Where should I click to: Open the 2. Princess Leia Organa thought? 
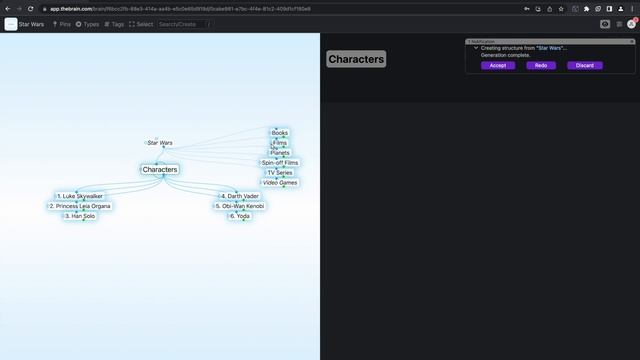coord(80,206)
